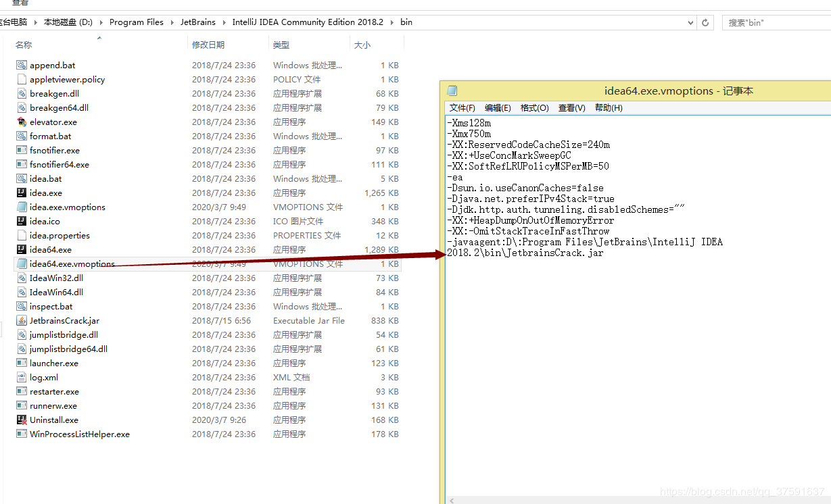
Task: Click the idea.ico image icon
Action: tap(22, 222)
